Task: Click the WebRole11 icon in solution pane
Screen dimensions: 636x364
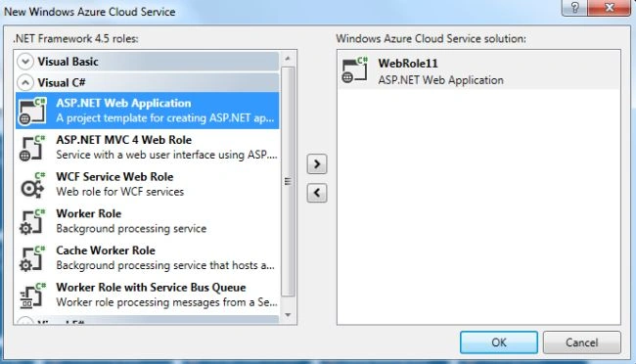Action: click(354, 70)
